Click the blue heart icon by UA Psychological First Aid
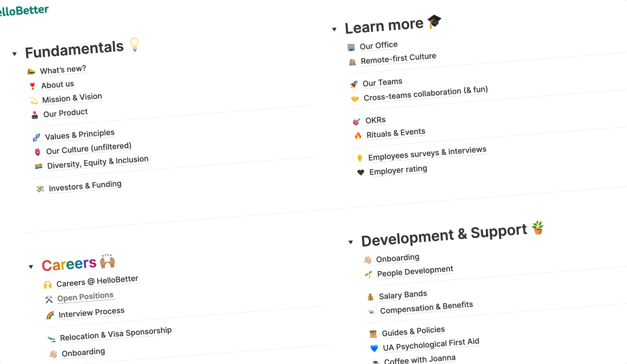 pyautogui.click(x=374, y=348)
